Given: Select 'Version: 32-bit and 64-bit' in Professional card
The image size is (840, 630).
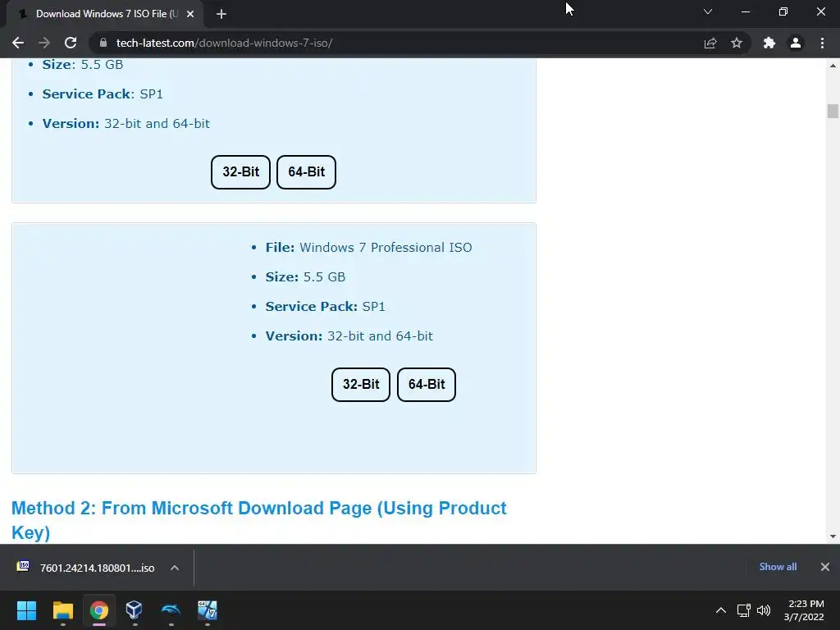Looking at the screenshot, I should point(349,336).
